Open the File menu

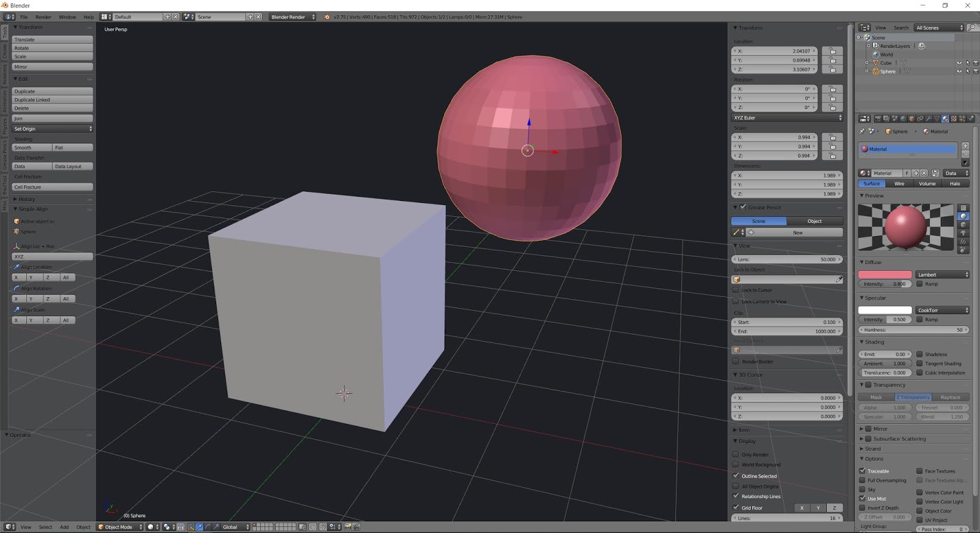[x=24, y=17]
